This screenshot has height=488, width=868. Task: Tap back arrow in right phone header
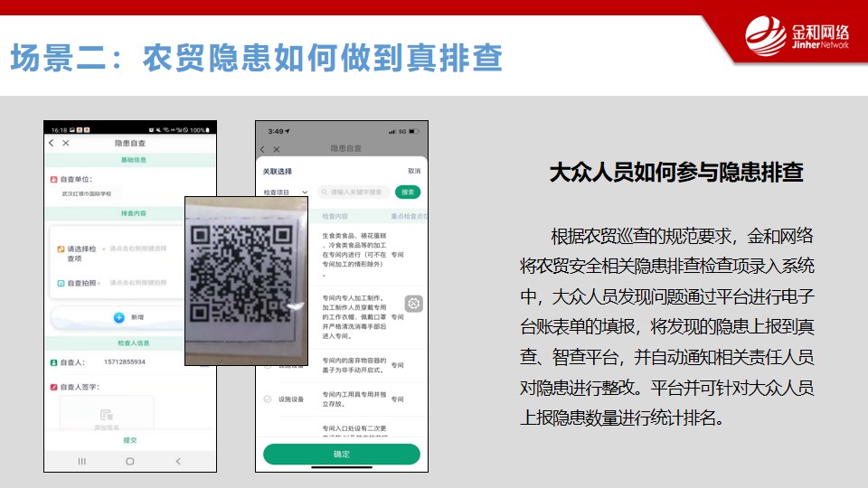(x=262, y=149)
